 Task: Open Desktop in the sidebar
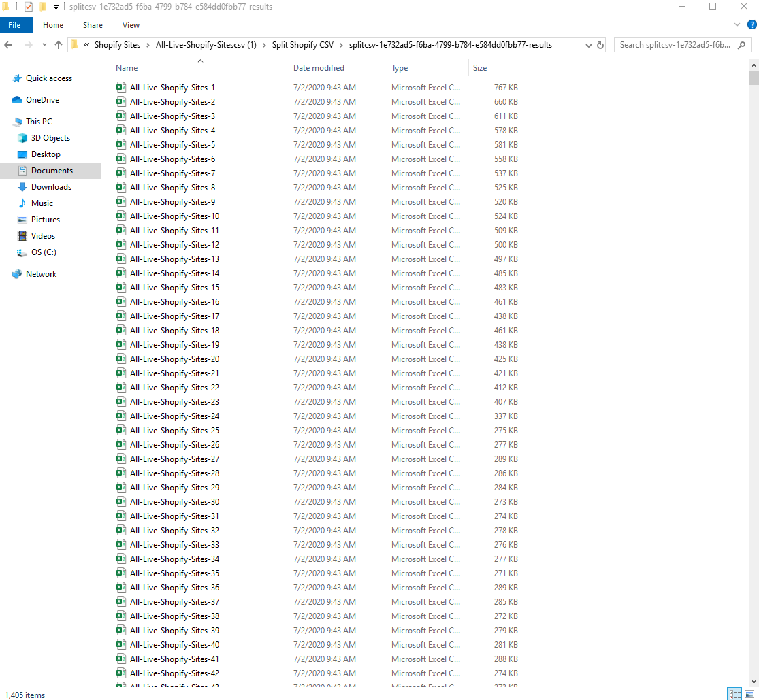46,154
